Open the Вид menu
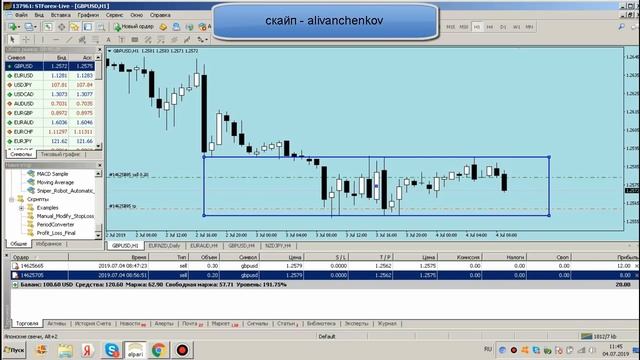Screen dimensions: 640x360 39,15
